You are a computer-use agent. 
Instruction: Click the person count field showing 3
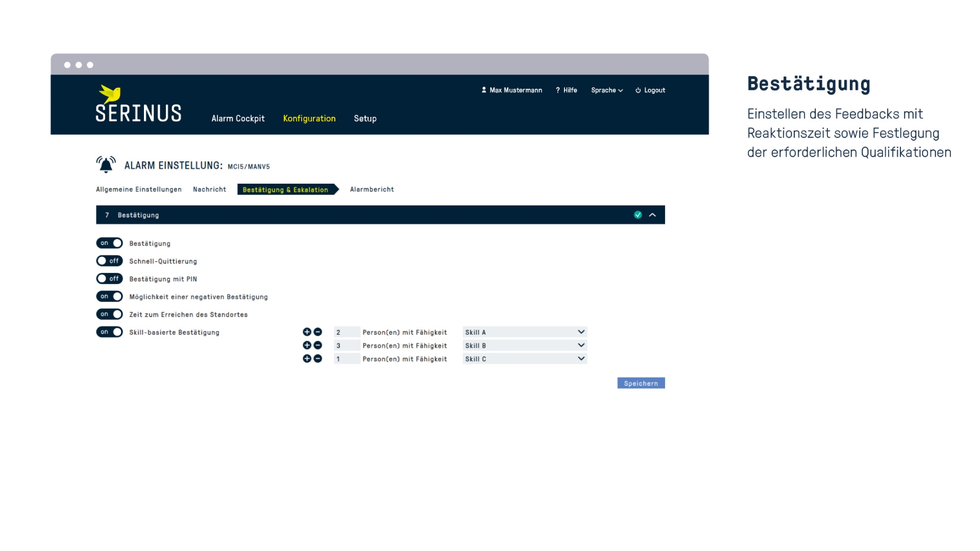(347, 345)
